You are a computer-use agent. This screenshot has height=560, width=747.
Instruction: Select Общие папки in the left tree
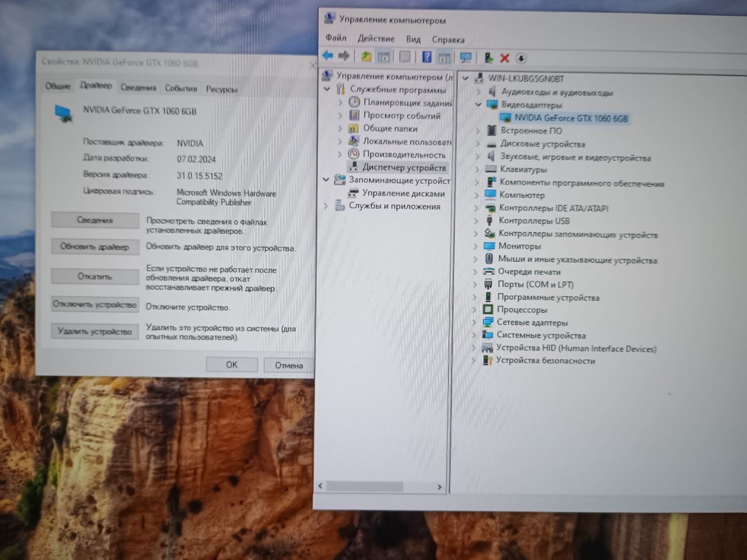point(390,128)
